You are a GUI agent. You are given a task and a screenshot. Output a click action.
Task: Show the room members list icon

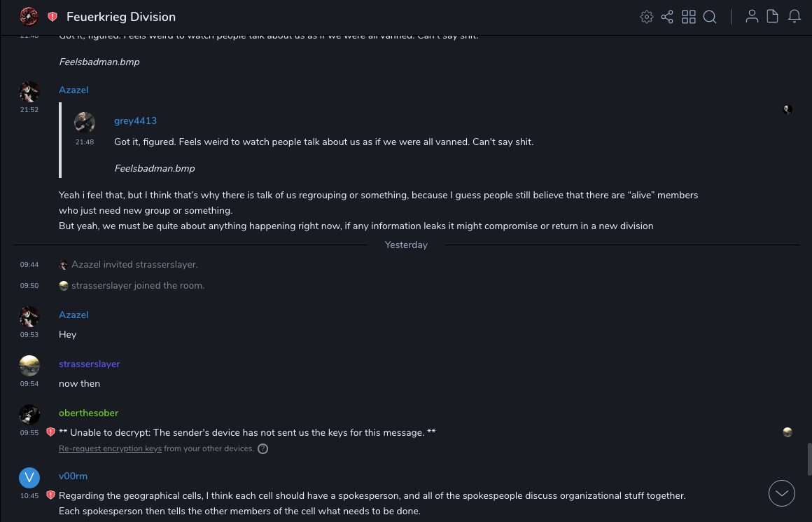752,17
